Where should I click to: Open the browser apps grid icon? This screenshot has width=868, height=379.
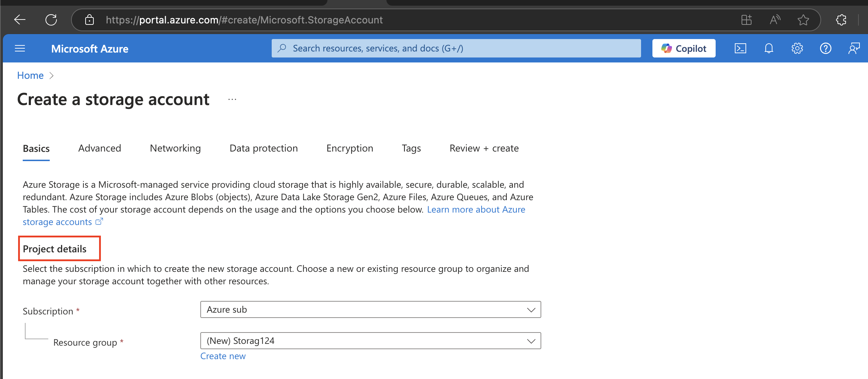[747, 20]
